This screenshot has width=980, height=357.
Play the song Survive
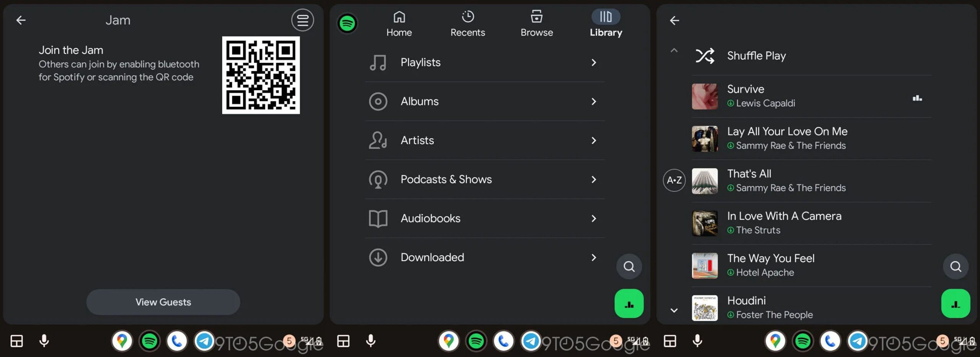812,96
